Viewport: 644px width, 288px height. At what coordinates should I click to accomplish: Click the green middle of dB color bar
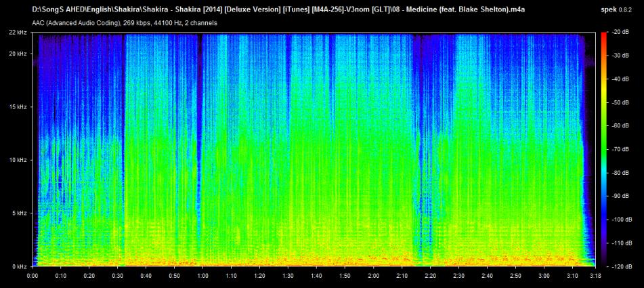[604, 149]
